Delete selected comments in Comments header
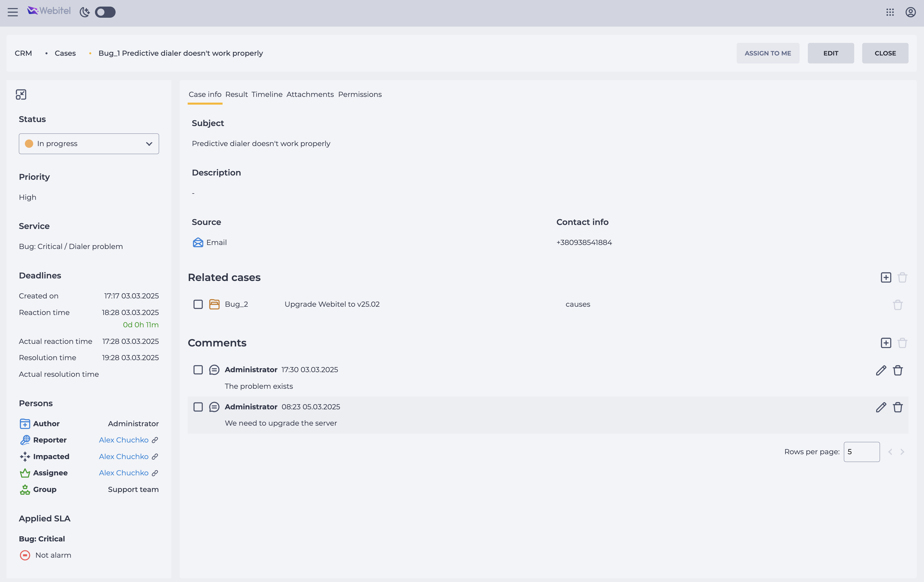Viewport: 924px width, 582px height. (x=902, y=343)
